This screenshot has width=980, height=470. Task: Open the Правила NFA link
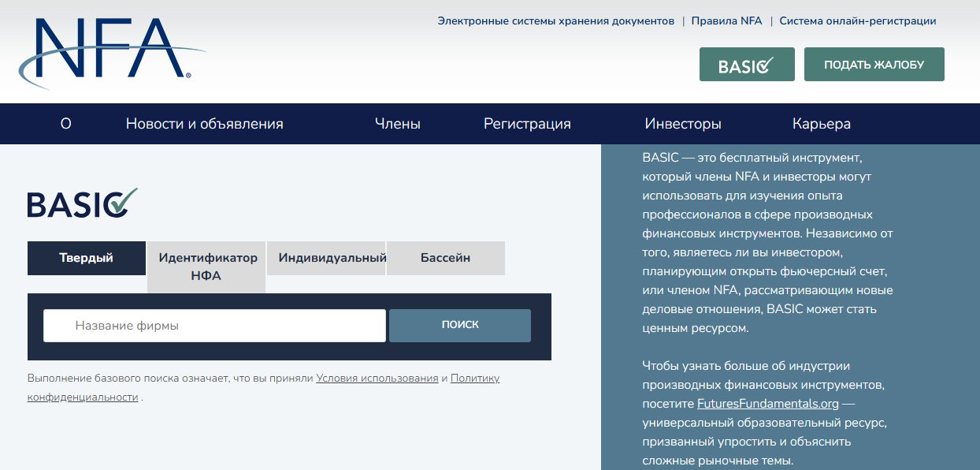726,21
